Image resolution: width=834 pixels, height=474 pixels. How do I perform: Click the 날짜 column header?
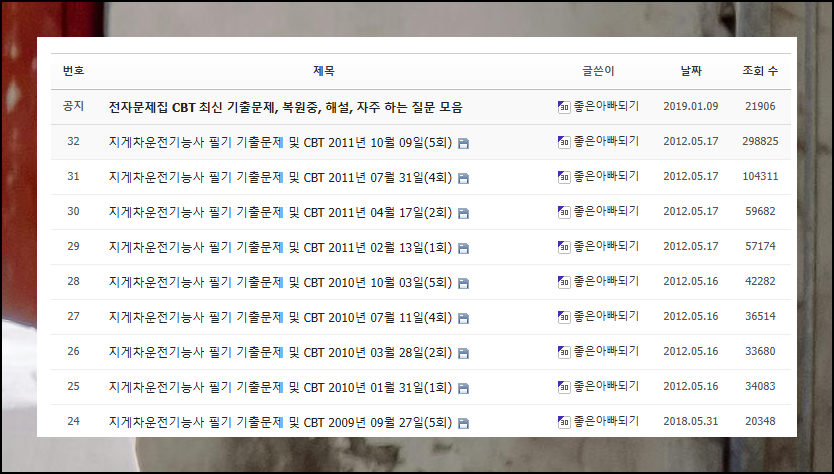coord(691,71)
